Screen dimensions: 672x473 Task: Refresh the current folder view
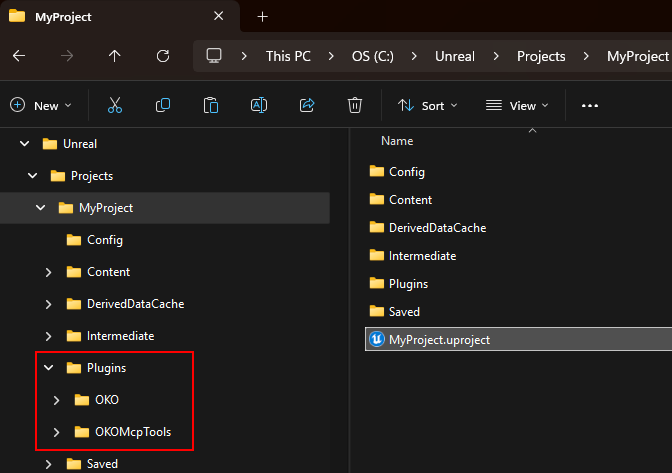tap(163, 56)
